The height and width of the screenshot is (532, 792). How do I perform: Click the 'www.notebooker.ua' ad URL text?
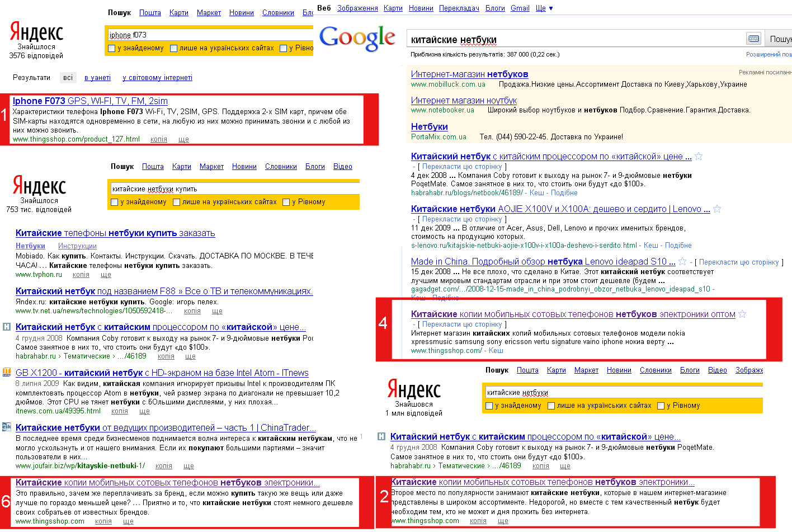442,110
